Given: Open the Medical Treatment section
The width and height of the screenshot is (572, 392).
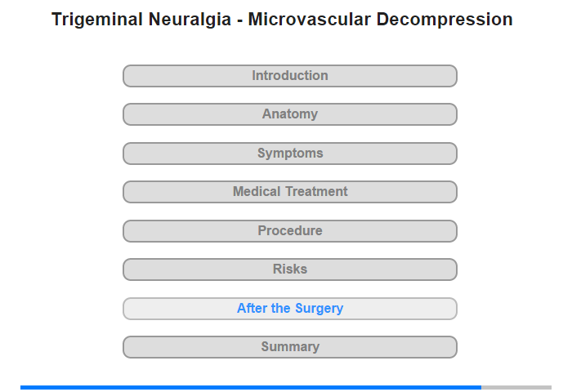Looking at the screenshot, I should (289, 192).
